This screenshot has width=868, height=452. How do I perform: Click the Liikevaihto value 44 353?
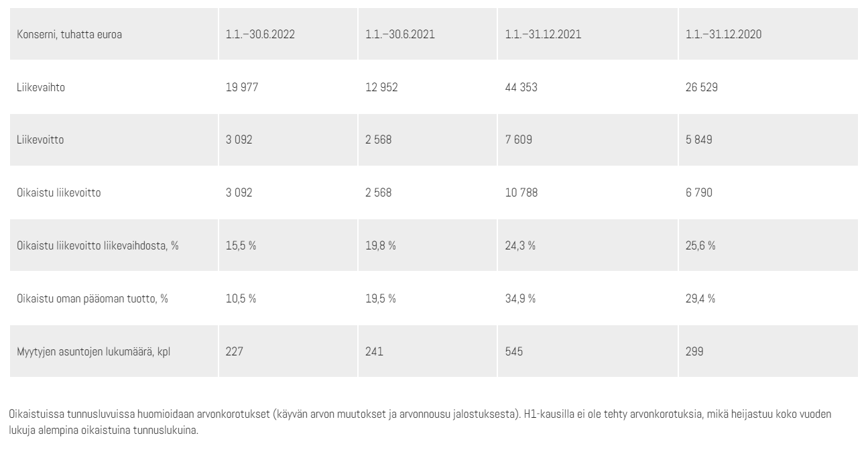521,87
